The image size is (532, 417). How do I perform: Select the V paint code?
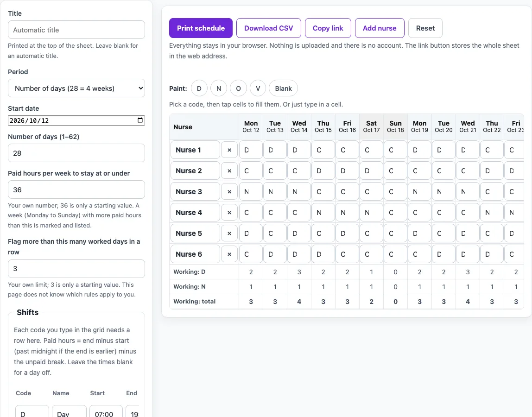pos(258,88)
